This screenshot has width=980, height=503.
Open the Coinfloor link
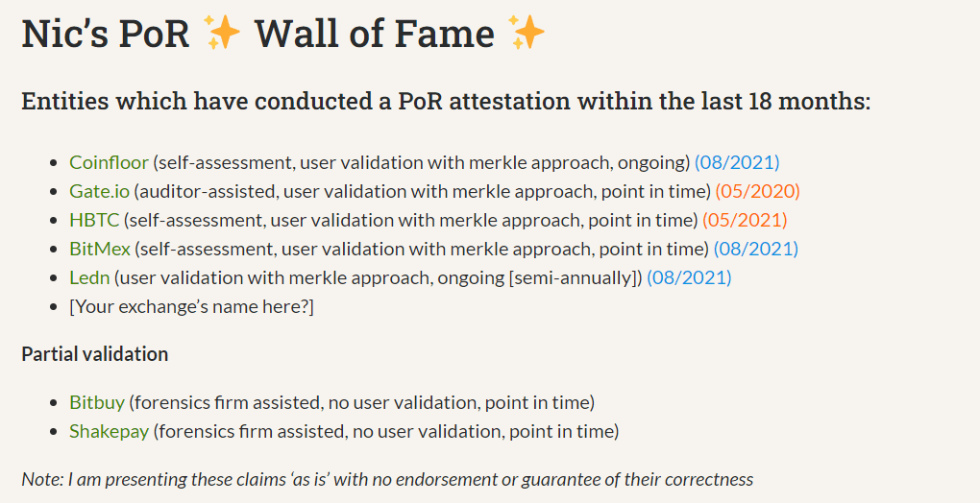click(x=109, y=162)
